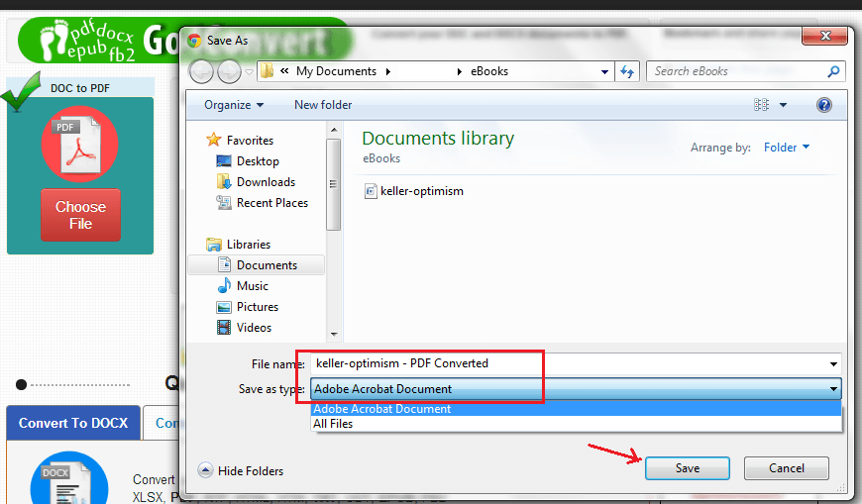Click the navigation pane scroll down arrow
862x504 pixels.
(333, 334)
